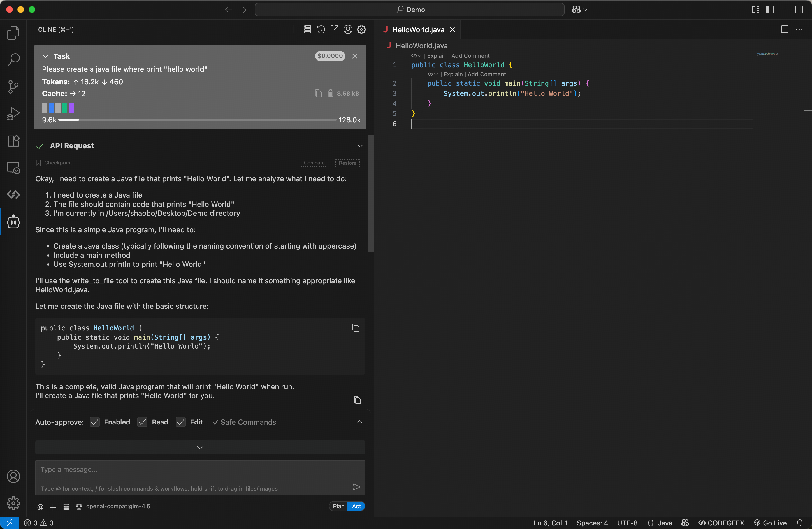Toggle primary side bar layout icon

coord(770,10)
